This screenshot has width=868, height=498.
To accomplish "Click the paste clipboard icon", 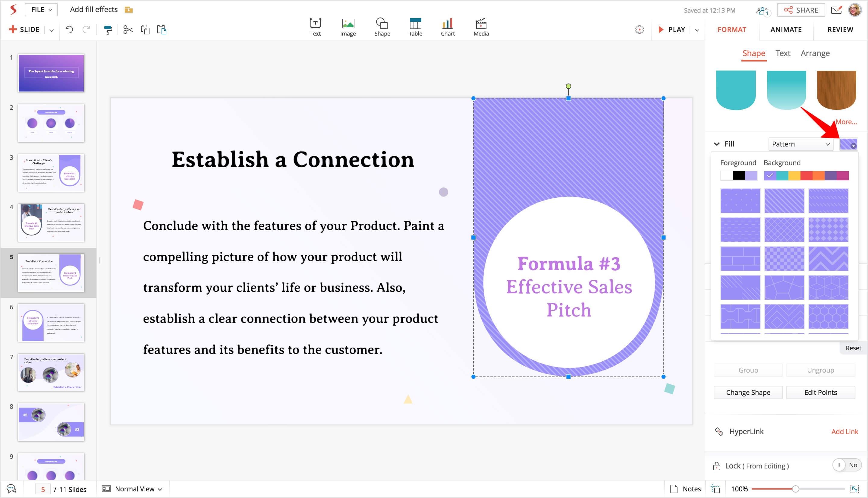I will [162, 30].
